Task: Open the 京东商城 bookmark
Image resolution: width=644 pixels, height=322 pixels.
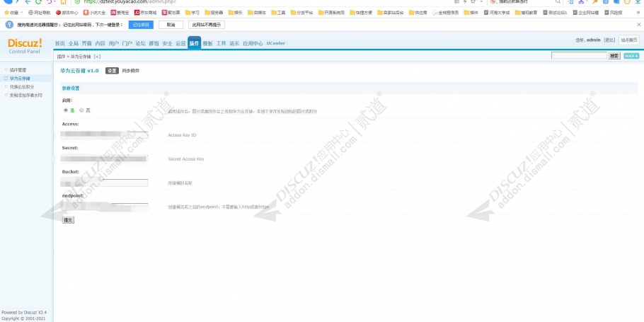Action: tap(145, 13)
